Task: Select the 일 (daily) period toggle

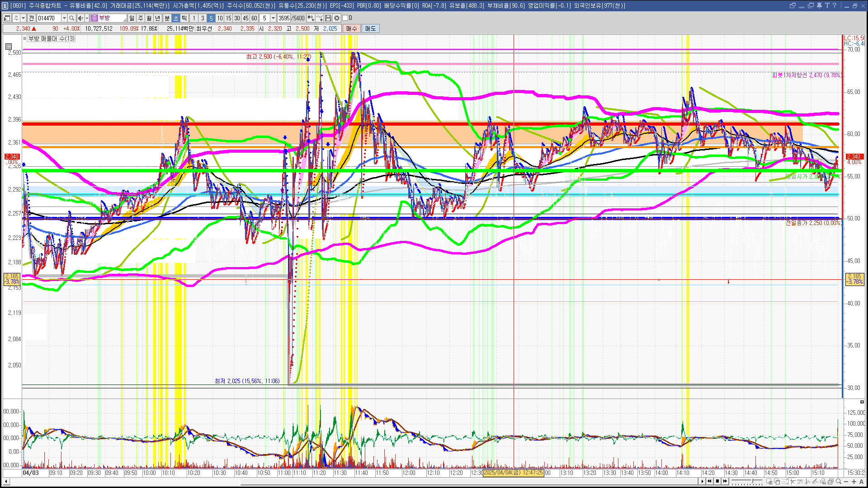Action: click(x=132, y=18)
